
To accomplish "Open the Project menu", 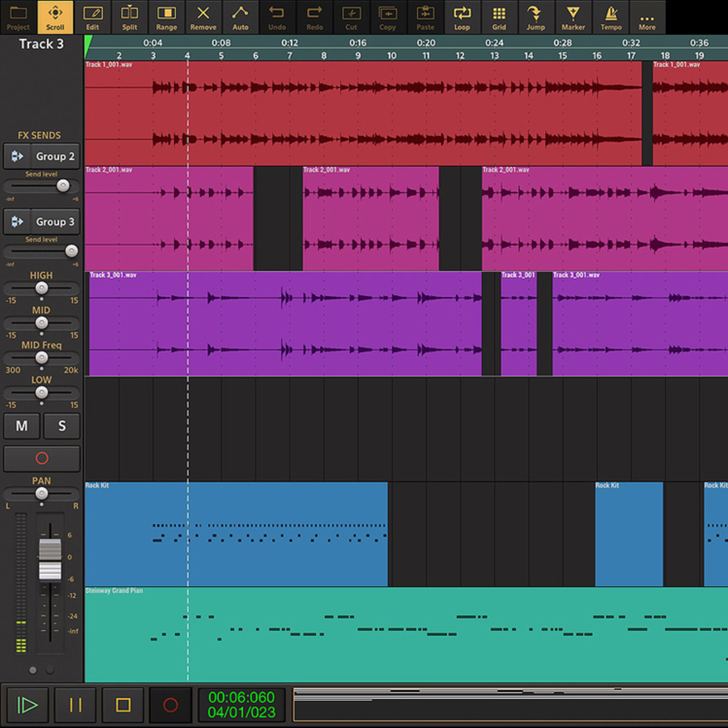I will click(x=18, y=17).
